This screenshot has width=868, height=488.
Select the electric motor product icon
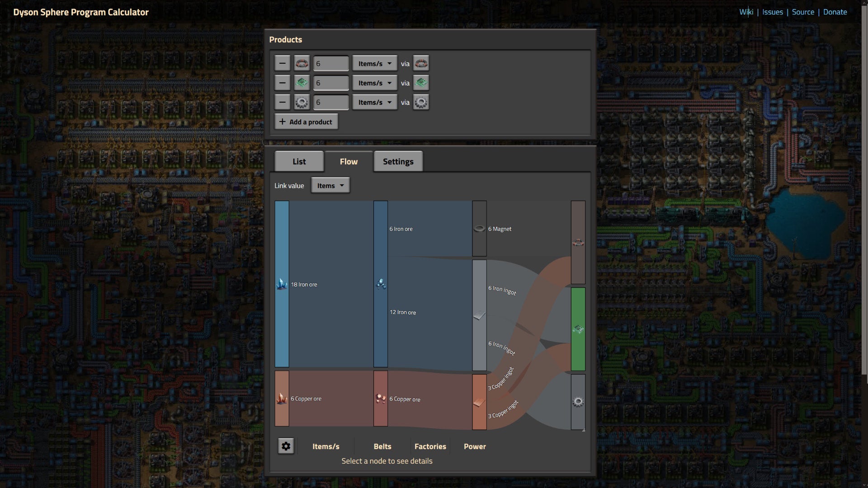tap(302, 63)
